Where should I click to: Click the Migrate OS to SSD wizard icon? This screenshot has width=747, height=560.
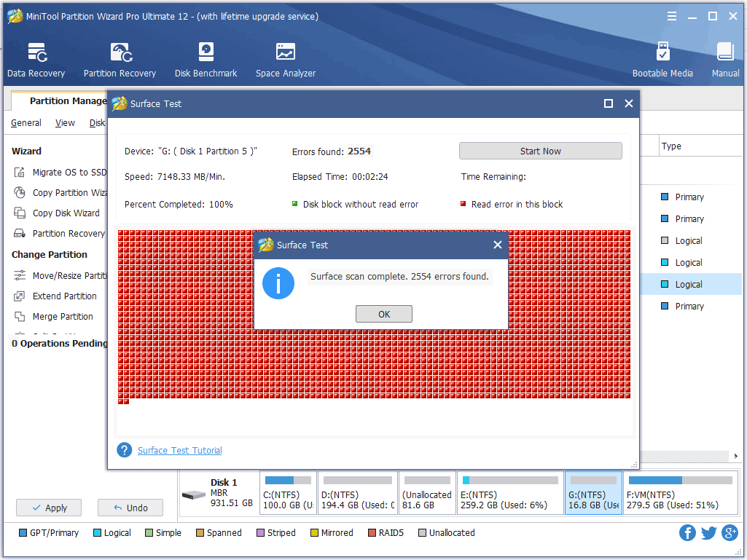click(20, 173)
